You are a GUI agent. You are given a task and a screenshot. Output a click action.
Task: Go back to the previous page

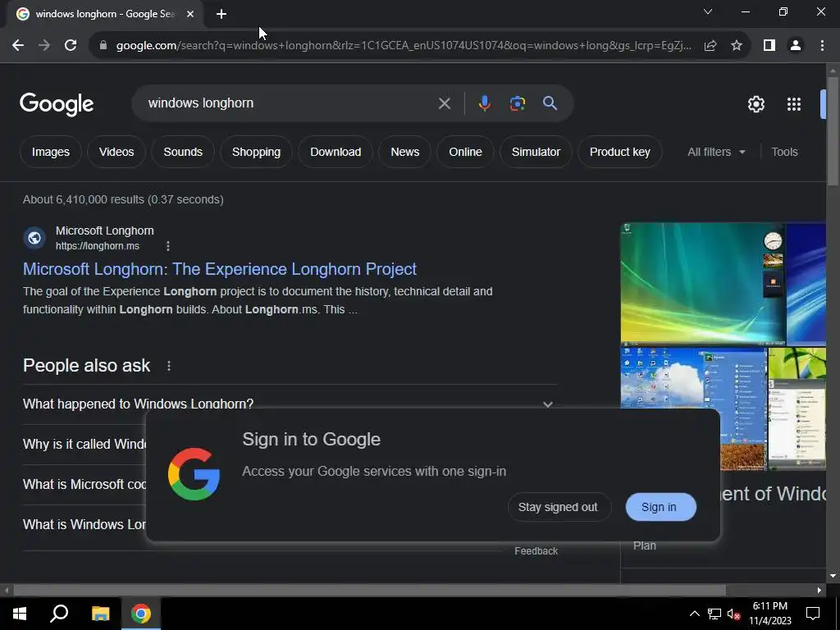coord(18,46)
